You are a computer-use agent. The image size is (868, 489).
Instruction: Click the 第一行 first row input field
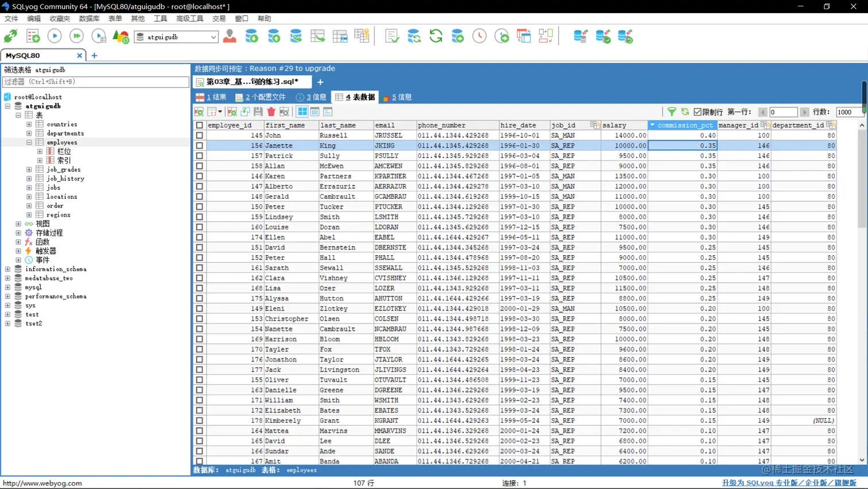(784, 112)
